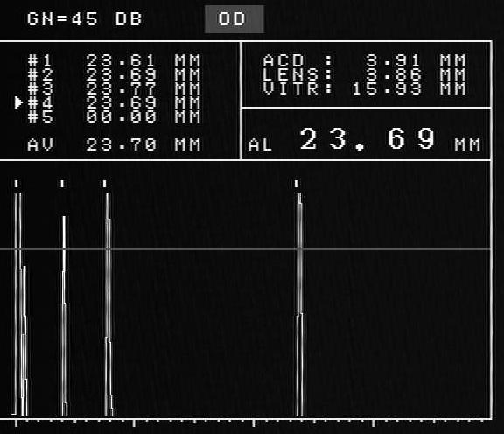Select measurement #4 23.69 MM row

(114, 103)
